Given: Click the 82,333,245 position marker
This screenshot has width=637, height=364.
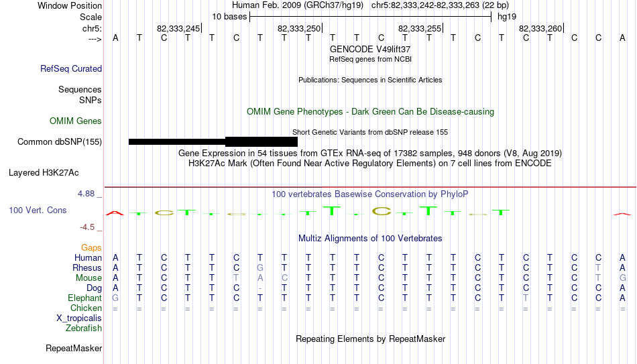Looking at the screenshot, I should (x=179, y=28).
